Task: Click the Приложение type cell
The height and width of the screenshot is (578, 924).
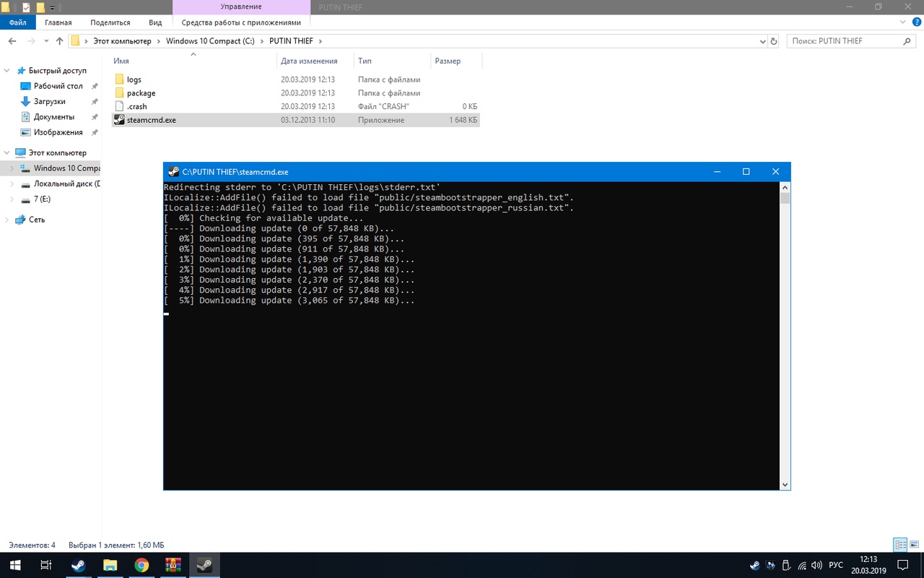Action: 380,120
